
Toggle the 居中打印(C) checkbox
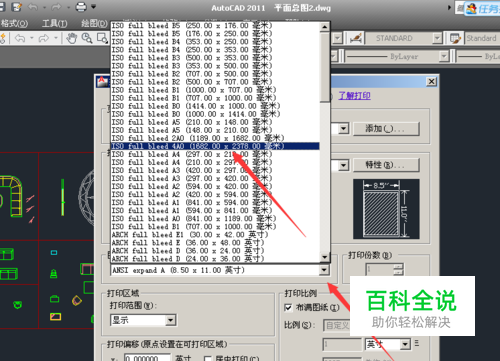208,358
